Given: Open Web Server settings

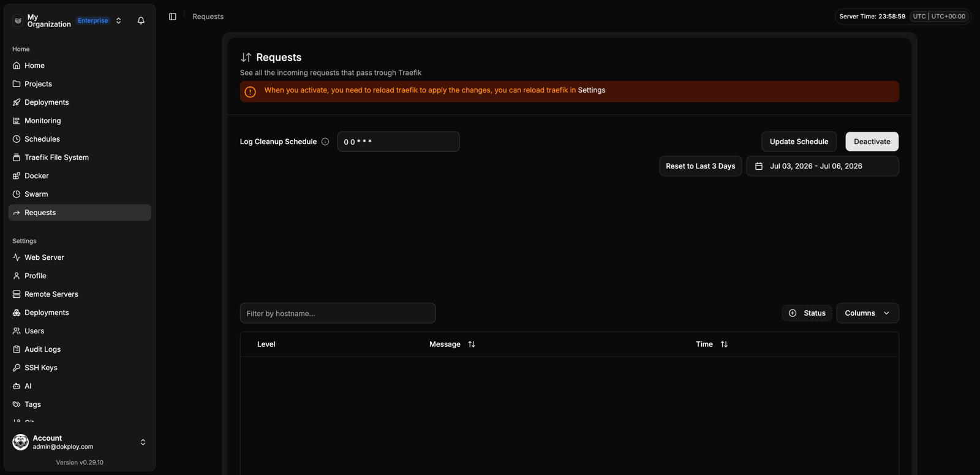Looking at the screenshot, I should pyautogui.click(x=80, y=257).
